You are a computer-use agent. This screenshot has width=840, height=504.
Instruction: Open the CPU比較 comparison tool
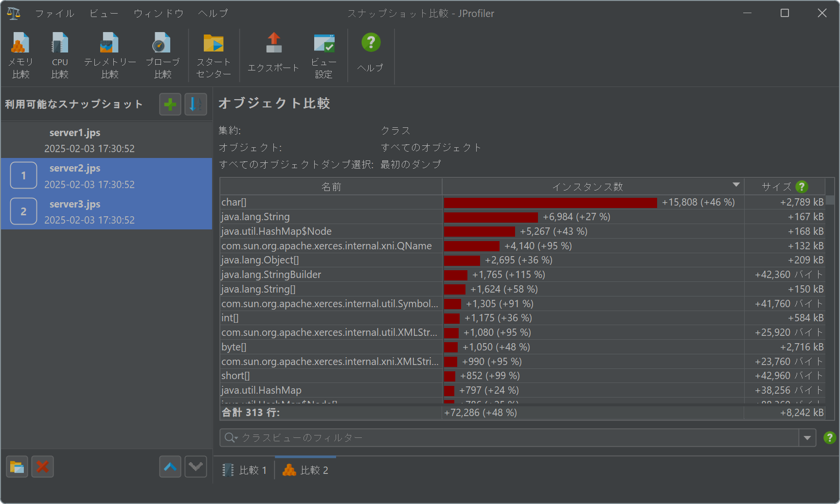(x=60, y=55)
